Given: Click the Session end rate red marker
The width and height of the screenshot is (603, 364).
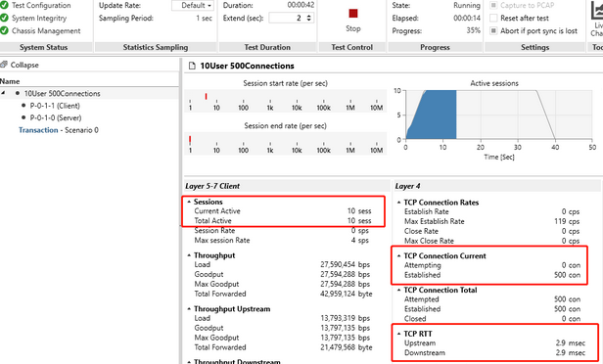Looking at the screenshot, I should point(190,140).
